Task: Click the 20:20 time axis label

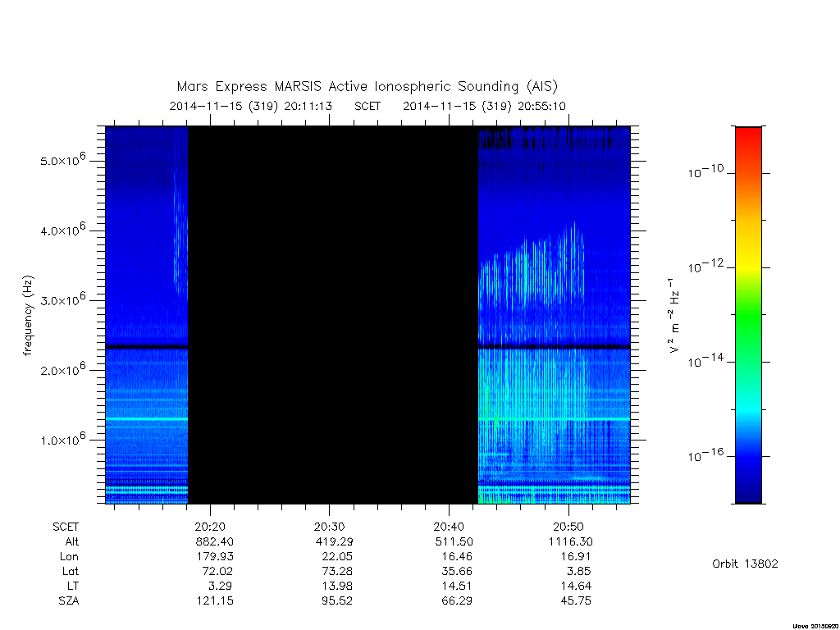Action: pos(210,527)
